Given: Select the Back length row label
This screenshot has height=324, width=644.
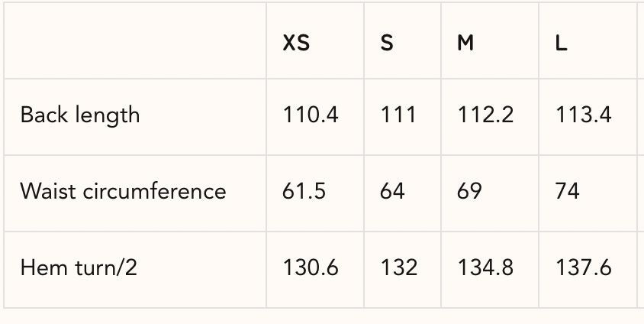Looking at the screenshot, I should [80, 115].
